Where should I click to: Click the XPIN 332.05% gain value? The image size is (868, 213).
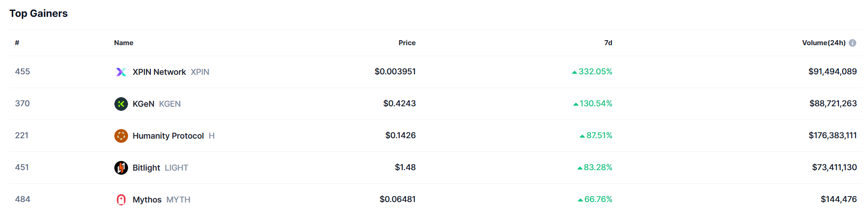click(x=595, y=72)
